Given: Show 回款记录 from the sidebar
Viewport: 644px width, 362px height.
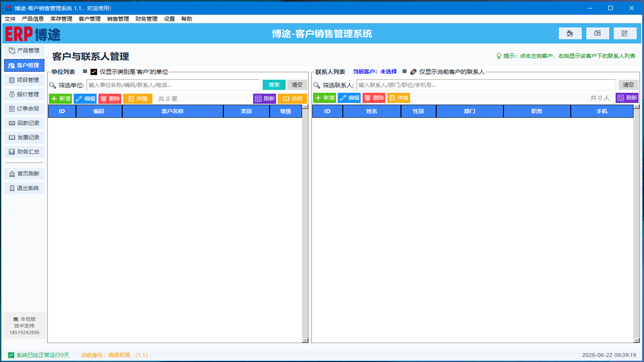Looking at the screenshot, I should pos(24,123).
